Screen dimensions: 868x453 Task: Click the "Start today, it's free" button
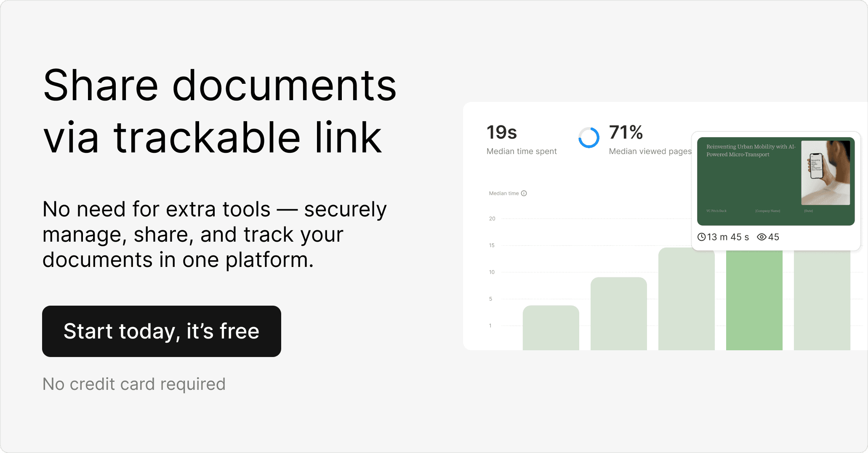click(x=162, y=331)
